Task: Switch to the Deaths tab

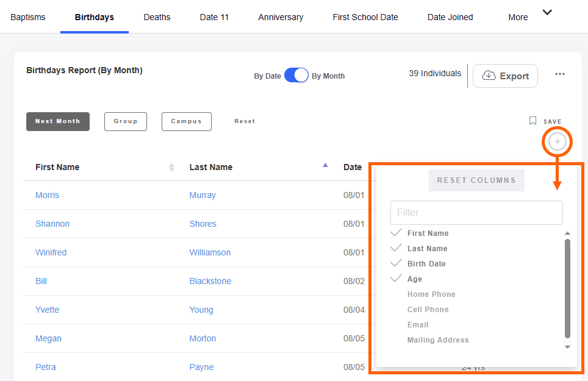Action: coord(157,17)
